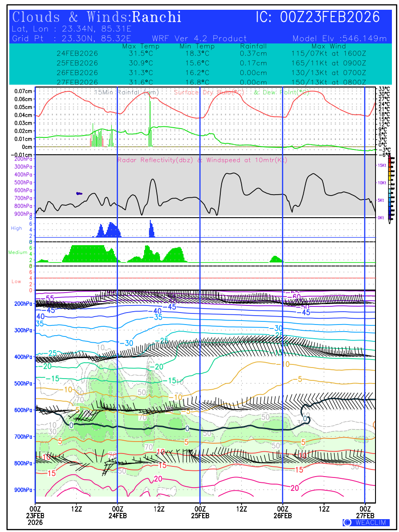Click the 'IC: 00Z23FEB2026' initial condition text
Viewport: 399px width, 532px height.
(x=318, y=17)
